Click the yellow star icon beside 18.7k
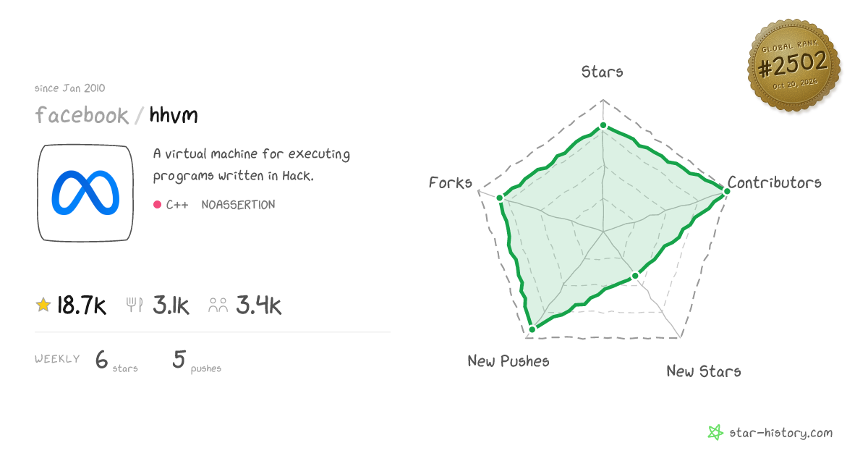Viewport: 868px width, 456px height. 43,305
